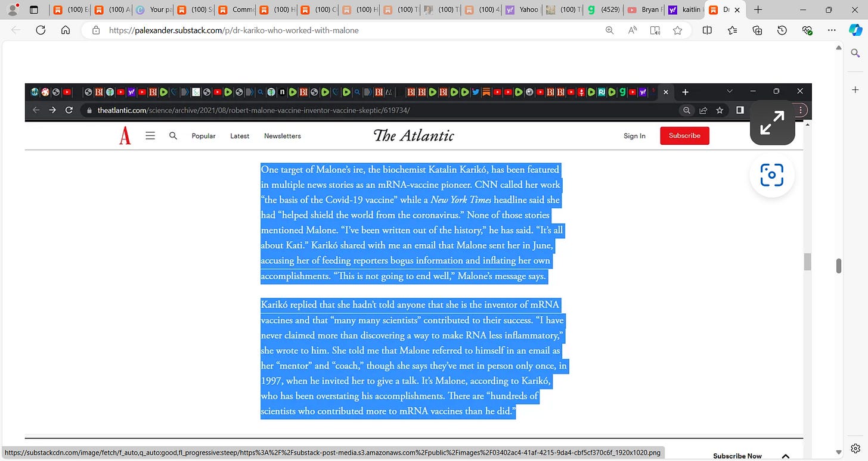868x461 pixels.
Task: Open Edge split screen view
Action: tap(707, 30)
